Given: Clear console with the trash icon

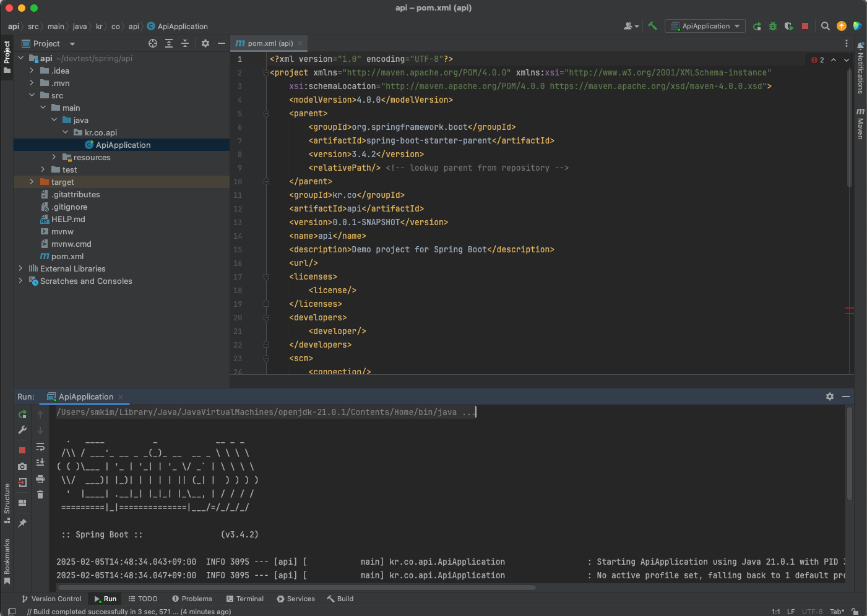Looking at the screenshot, I should 40,494.
